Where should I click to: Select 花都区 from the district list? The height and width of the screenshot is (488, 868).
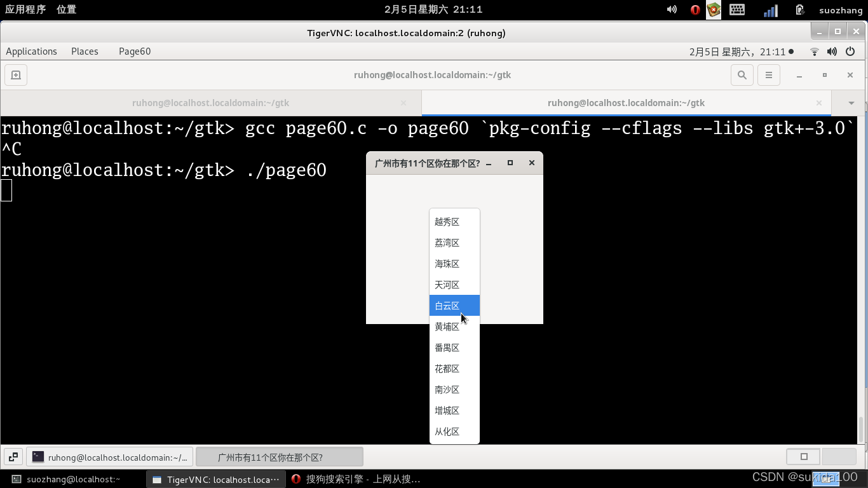pyautogui.click(x=454, y=369)
